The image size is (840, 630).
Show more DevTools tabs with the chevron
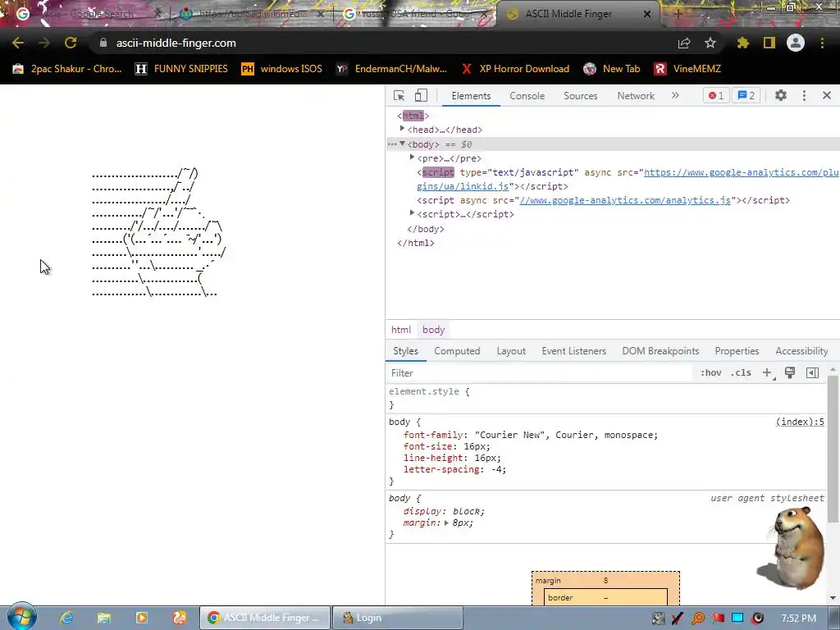(x=675, y=95)
